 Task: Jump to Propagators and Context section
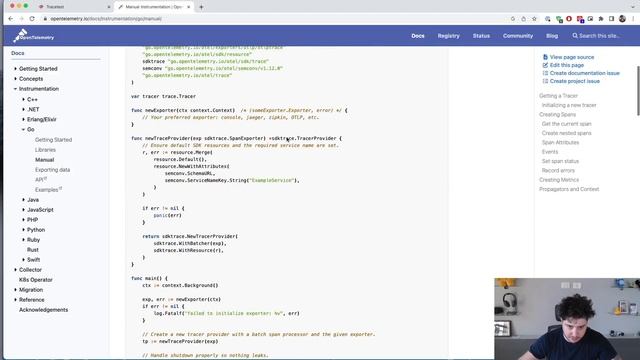pos(569,189)
